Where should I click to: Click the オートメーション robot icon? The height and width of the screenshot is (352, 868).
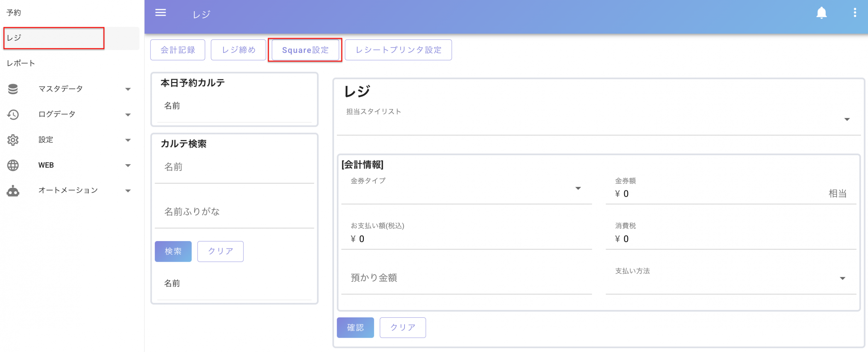point(13,191)
